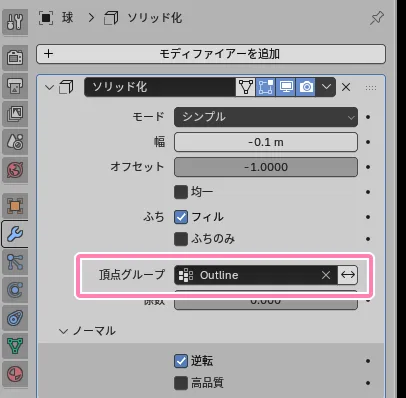
Task: Open the View Layer properties tab
Action: point(15,114)
